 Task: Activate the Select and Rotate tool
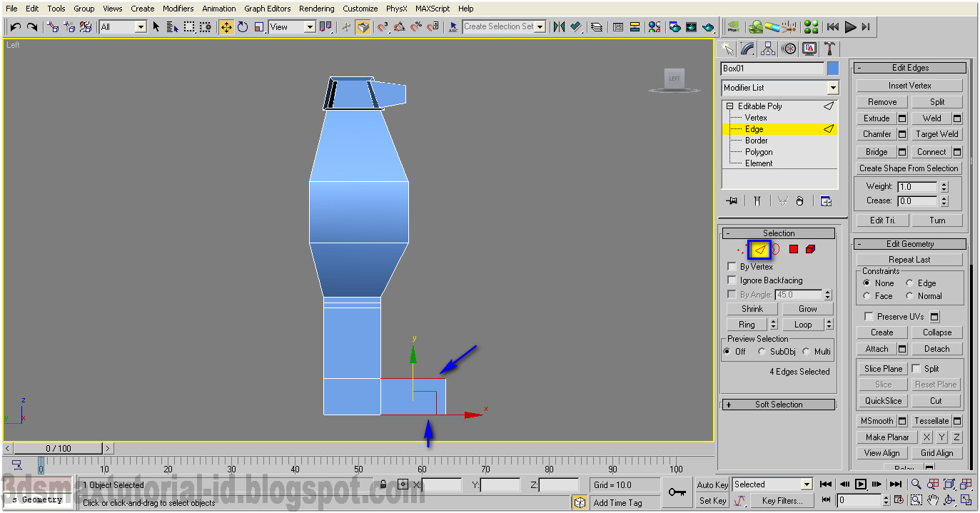coord(242,26)
